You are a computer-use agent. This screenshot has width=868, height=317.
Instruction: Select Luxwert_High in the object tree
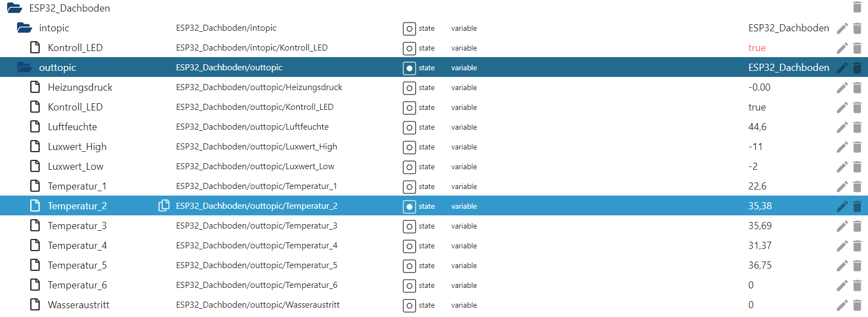[x=77, y=147]
